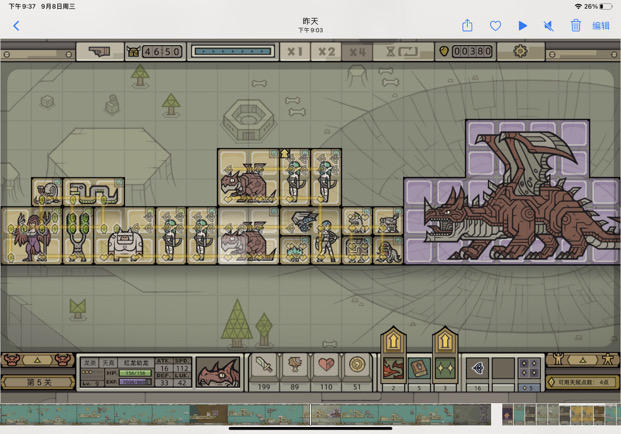The image size is (621, 434).
Task: Open 编辑 edit mode
Action: (x=601, y=26)
